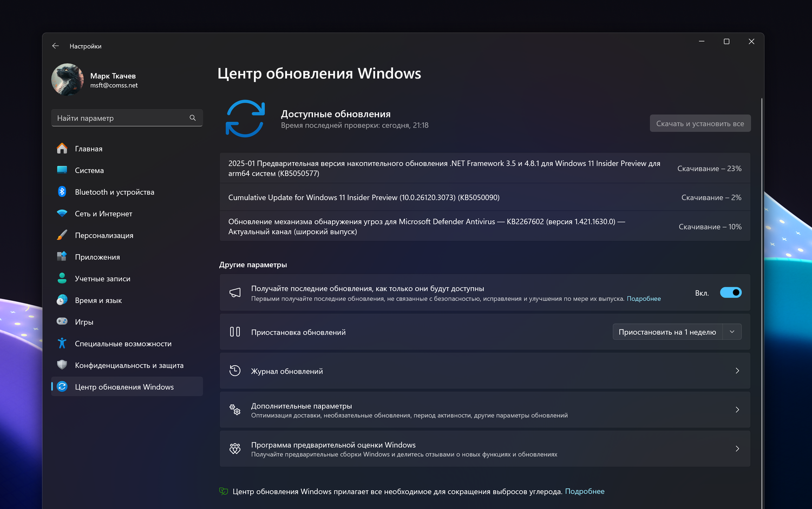This screenshot has height=509, width=812.
Task: Expand the Журнал обновлений chevron
Action: click(x=737, y=371)
